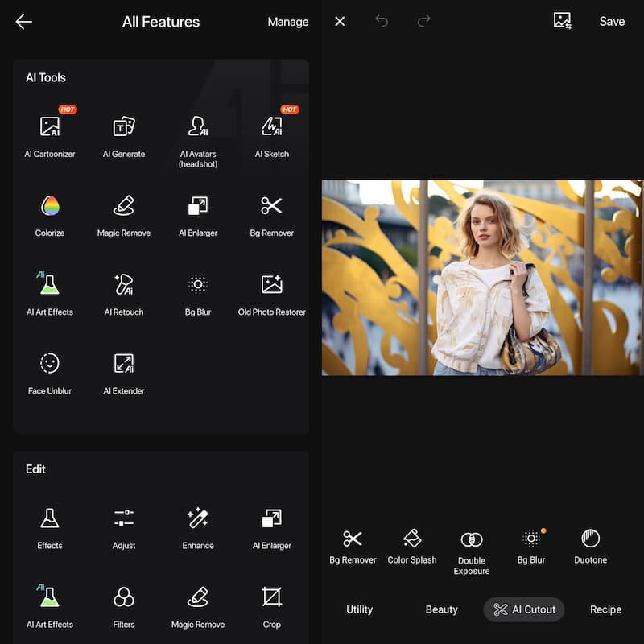
Task: Open AI Art Effects in Edit section
Action: point(50,607)
